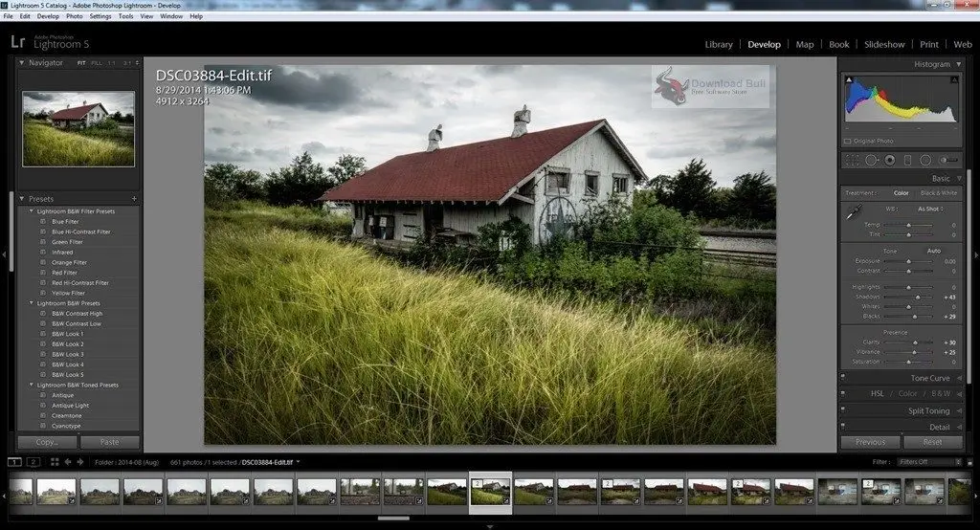The width and height of the screenshot is (980, 530).
Task: Select the Red Eye Correction tool
Action: tap(889, 160)
